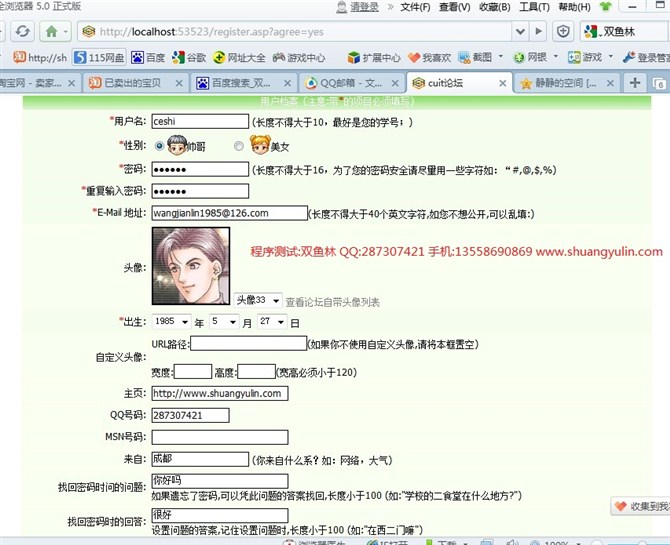
Task: Close the 百度搜索 tab
Action: (x=288, y=83)
